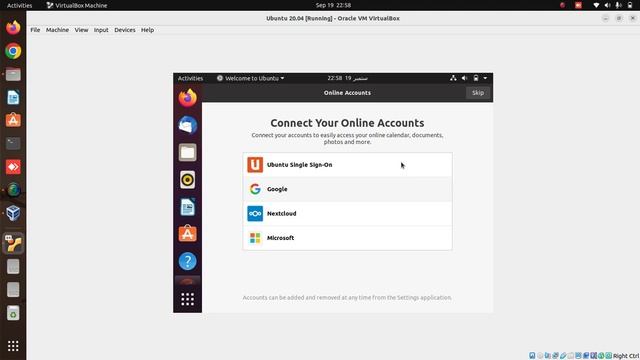Open the guest clock and calendar

tap(347, 78)
